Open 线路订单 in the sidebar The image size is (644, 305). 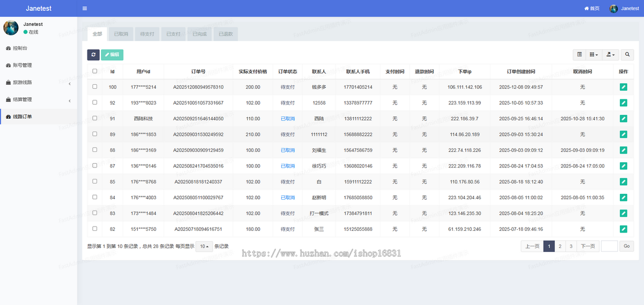(x=39, y=117)
